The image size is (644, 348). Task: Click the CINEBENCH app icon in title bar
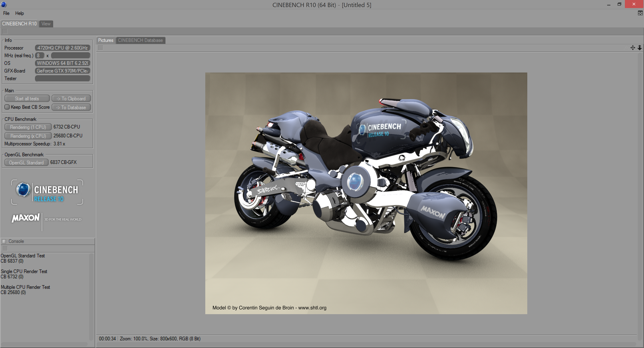click(x=4, y=5)
